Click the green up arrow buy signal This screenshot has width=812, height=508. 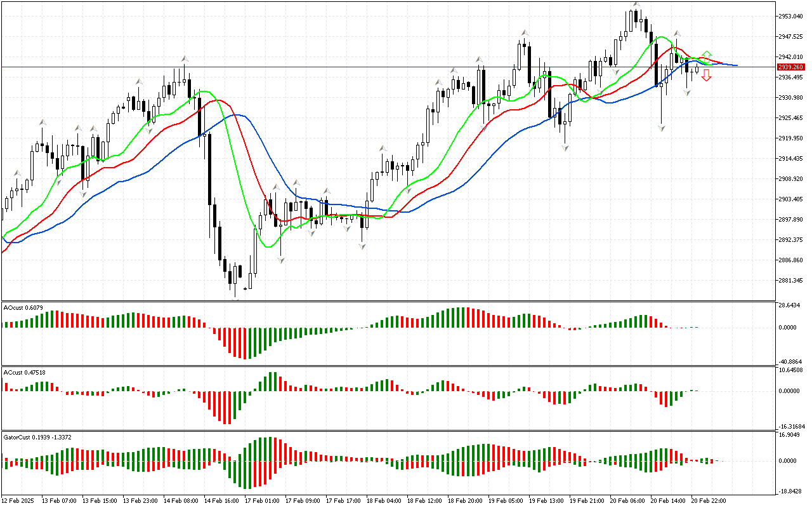(x=706, y=55)
